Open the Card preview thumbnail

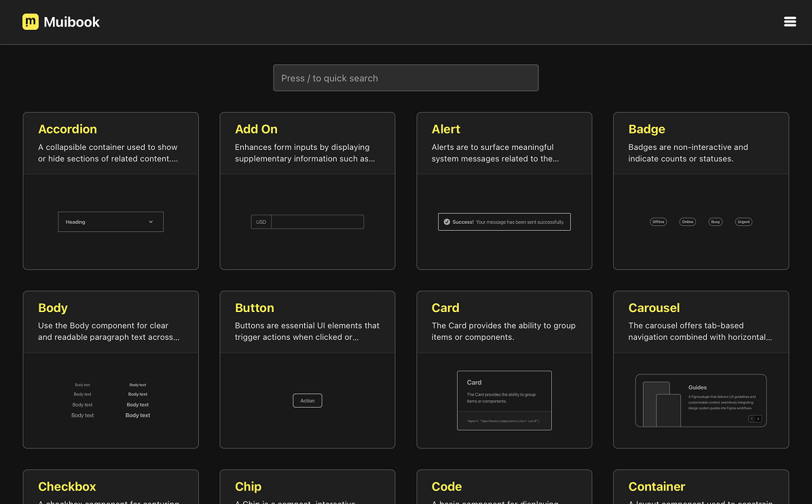504,400
